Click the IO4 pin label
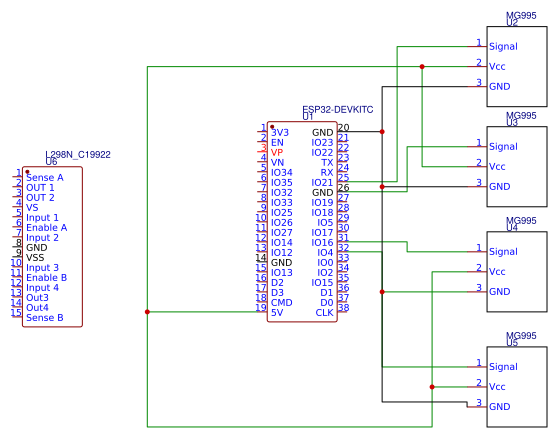 (325, 253)
